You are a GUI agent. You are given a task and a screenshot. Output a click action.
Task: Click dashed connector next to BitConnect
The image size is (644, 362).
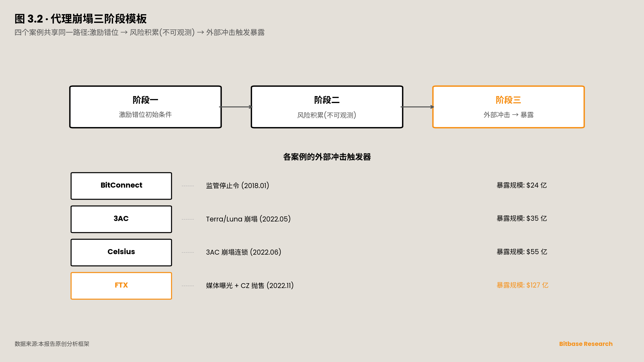pyautogui.click(x=188, y=186)
